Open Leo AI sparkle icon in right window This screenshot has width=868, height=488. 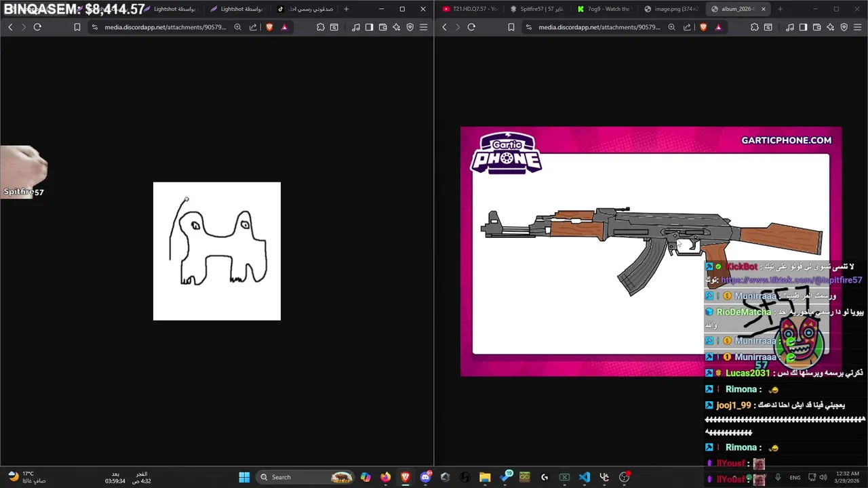[830, 27]
